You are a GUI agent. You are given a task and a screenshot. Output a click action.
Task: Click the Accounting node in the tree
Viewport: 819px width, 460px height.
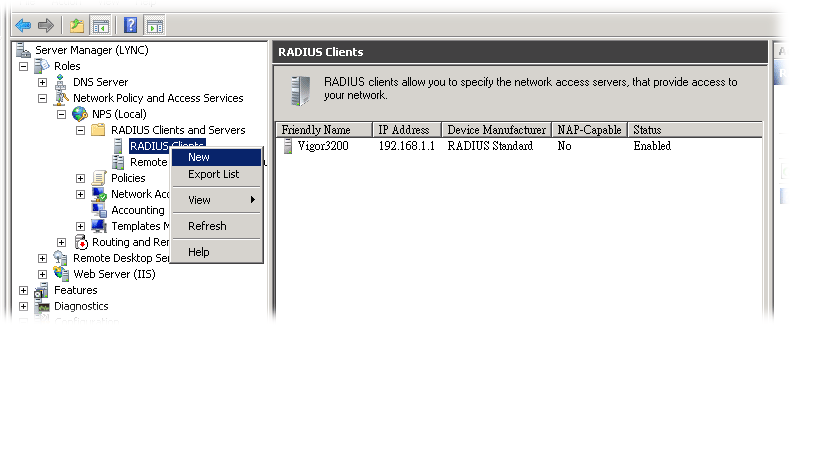(137, 210)
